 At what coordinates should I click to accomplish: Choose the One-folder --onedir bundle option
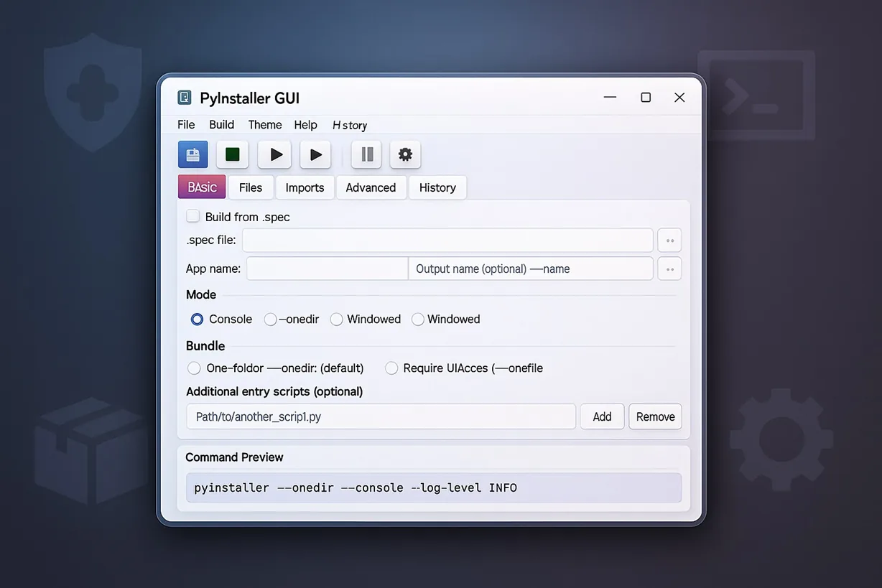pyautogui.click(x=194, y=368)
